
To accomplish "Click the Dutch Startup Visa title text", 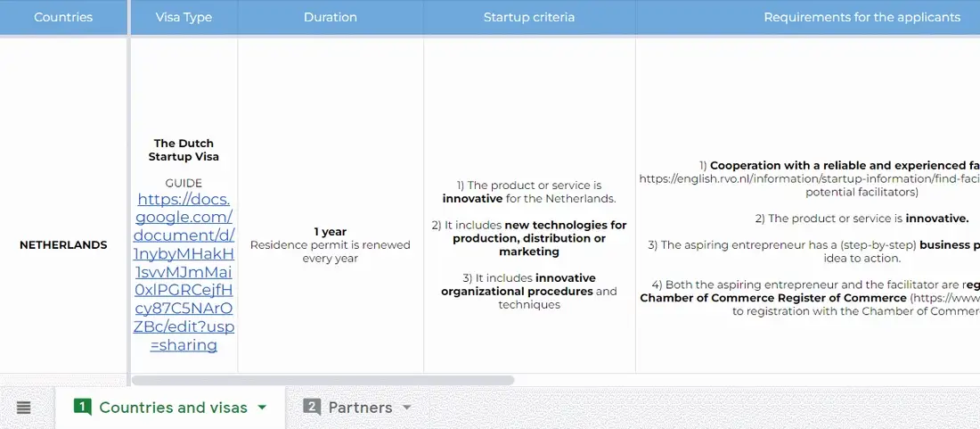I will pos(184,150).
